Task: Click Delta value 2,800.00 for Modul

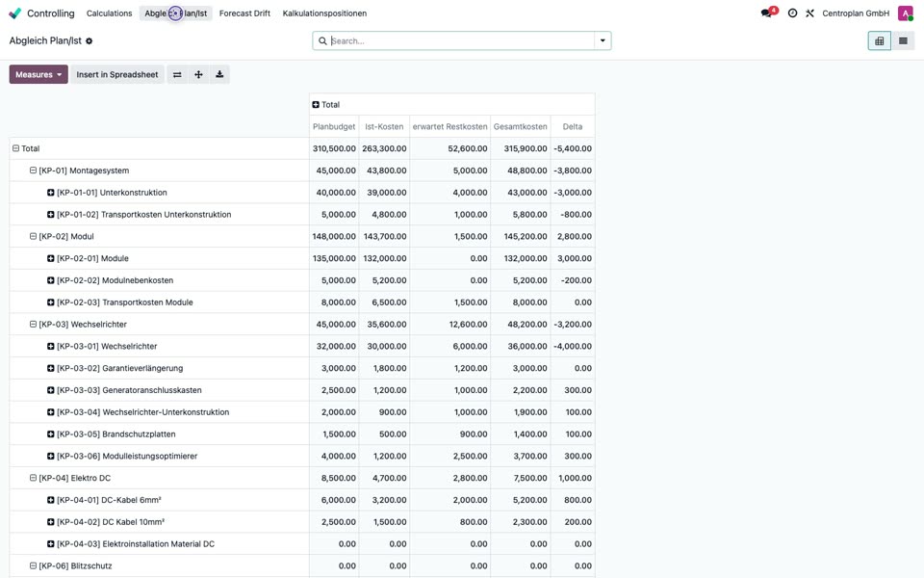Action: pos(572,236)
